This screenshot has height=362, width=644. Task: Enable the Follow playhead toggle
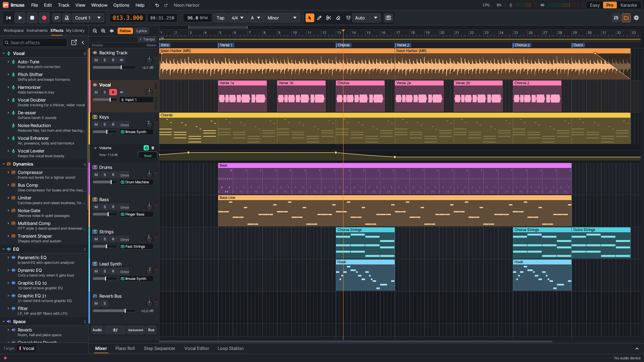[125, 31]
